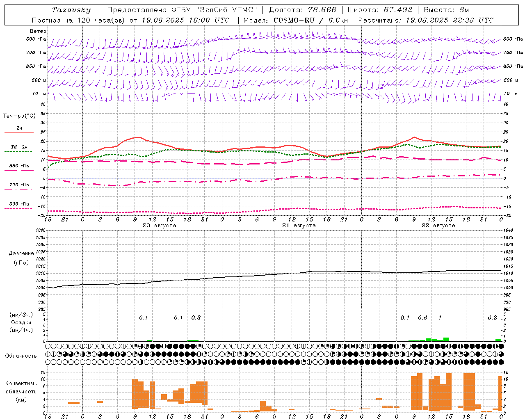Click the 500 м wind level label on left
This screenshot has width=525, height=420.
tap(39, 80)
